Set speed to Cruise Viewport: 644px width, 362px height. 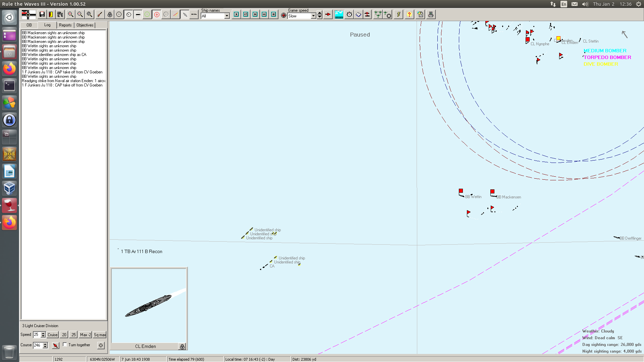coord(53,335)
